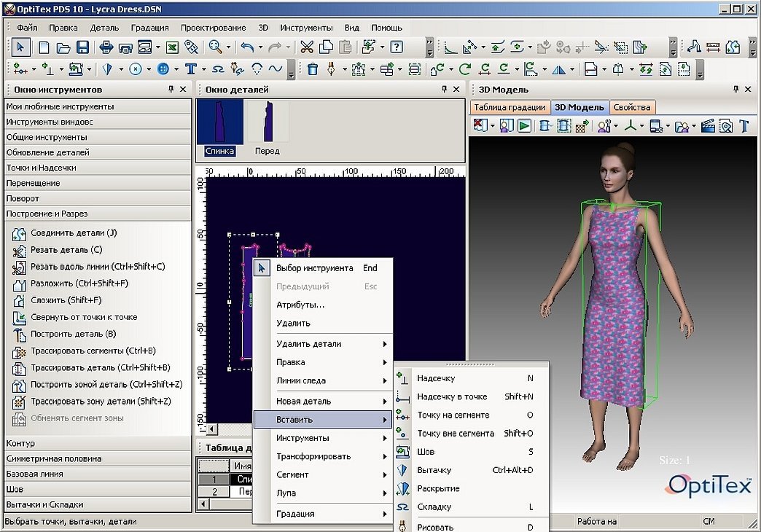This screenshot has height=532, width=761.
Task: Select Шов in the Вставить submenu
Action: click(472, 452)
